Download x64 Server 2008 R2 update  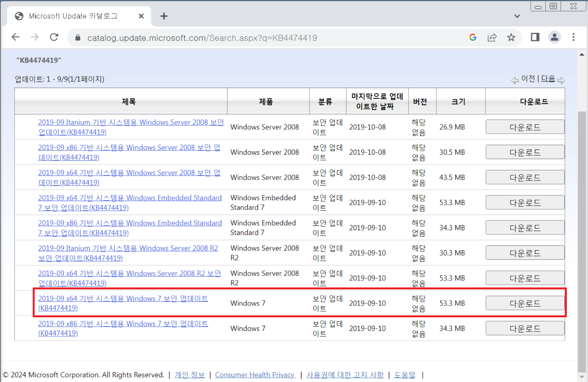tap(525, 278)
